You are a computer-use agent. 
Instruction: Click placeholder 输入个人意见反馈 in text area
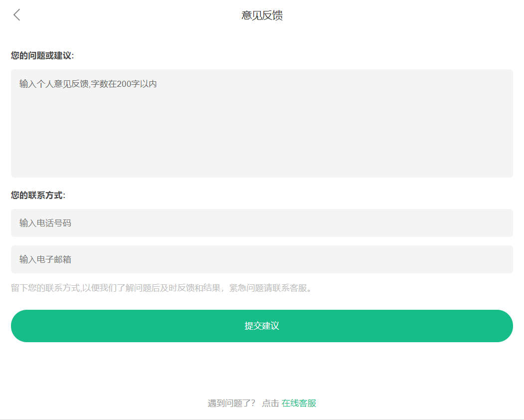88,84
